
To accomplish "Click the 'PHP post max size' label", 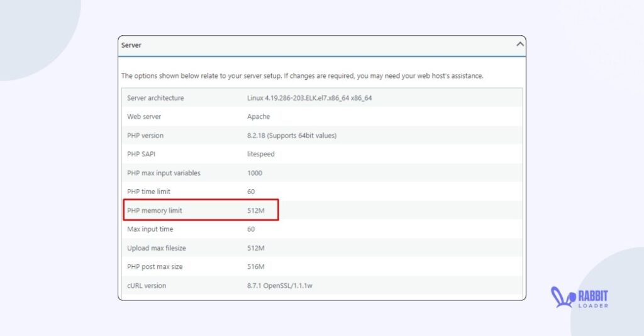I will (155, 267).
